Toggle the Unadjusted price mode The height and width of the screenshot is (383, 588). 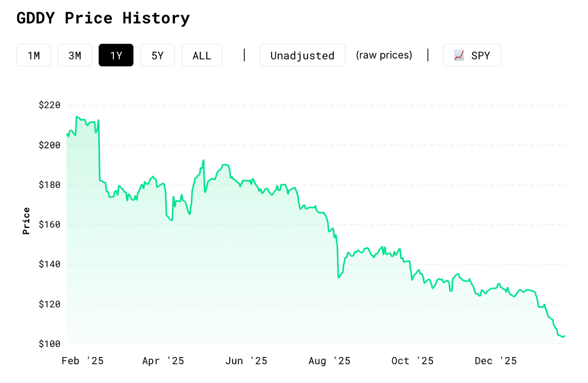(302, 55)
